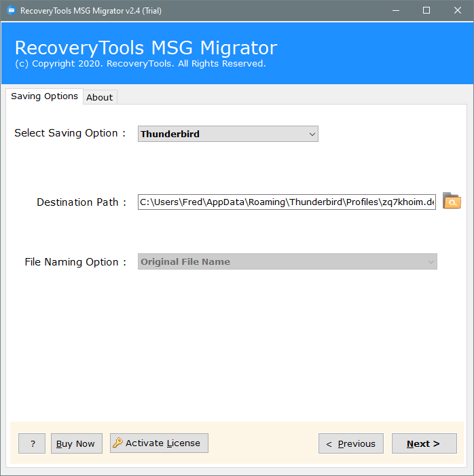This screenshot has height=476, width=474.
Task: Click the Activate License button
Action: tap(159, 443)
